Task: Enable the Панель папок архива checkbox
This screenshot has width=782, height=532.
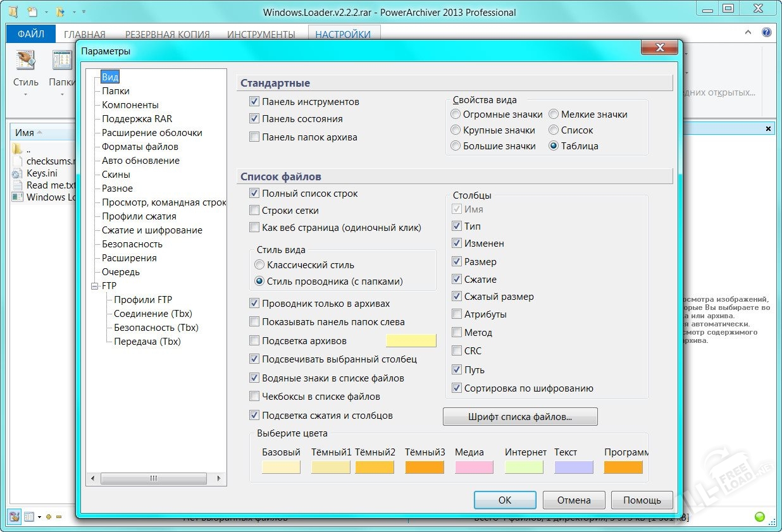Action: pos(254,137)
